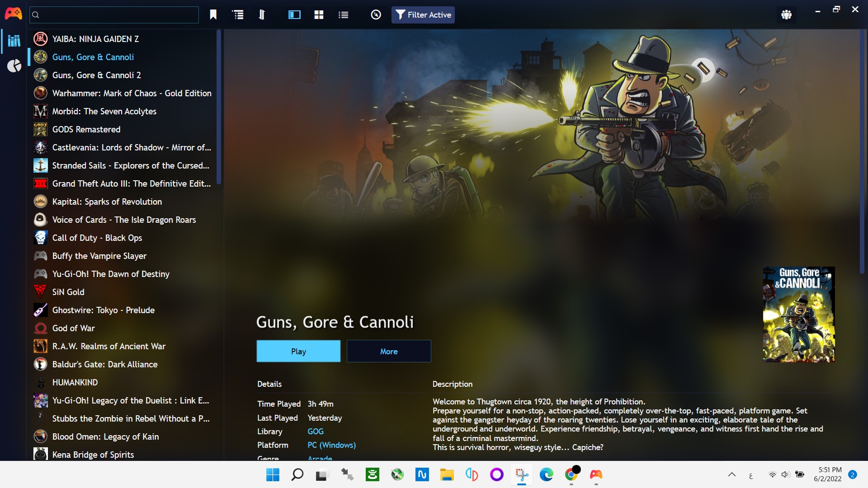The image size is (868, 488).
Task: Open the volume control in system tray
Action: pos(785,474)
